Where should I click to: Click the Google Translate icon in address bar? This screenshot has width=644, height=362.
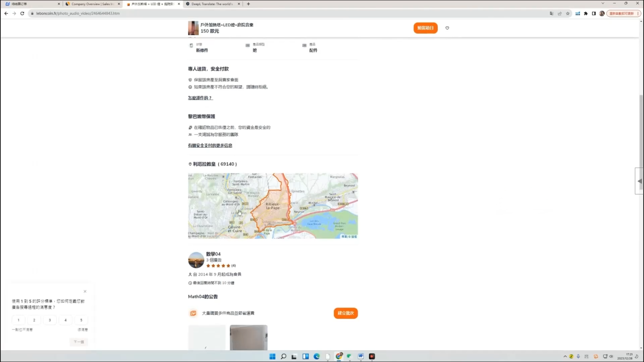(x=552, y=13)
